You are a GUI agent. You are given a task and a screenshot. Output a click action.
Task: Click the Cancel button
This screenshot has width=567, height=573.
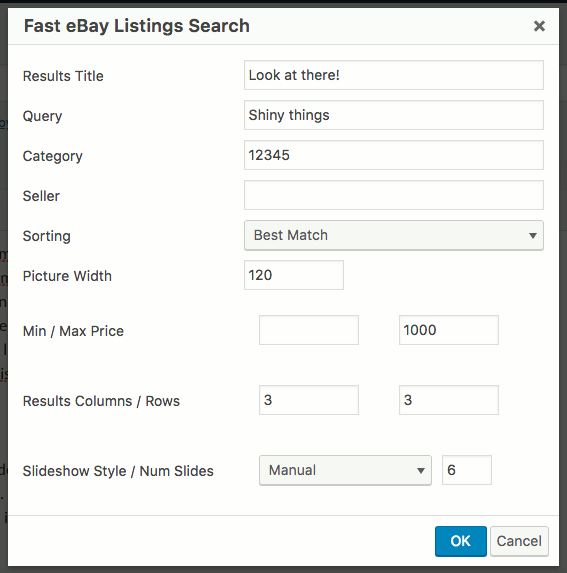pyautogui.click(x=519, y=541)
